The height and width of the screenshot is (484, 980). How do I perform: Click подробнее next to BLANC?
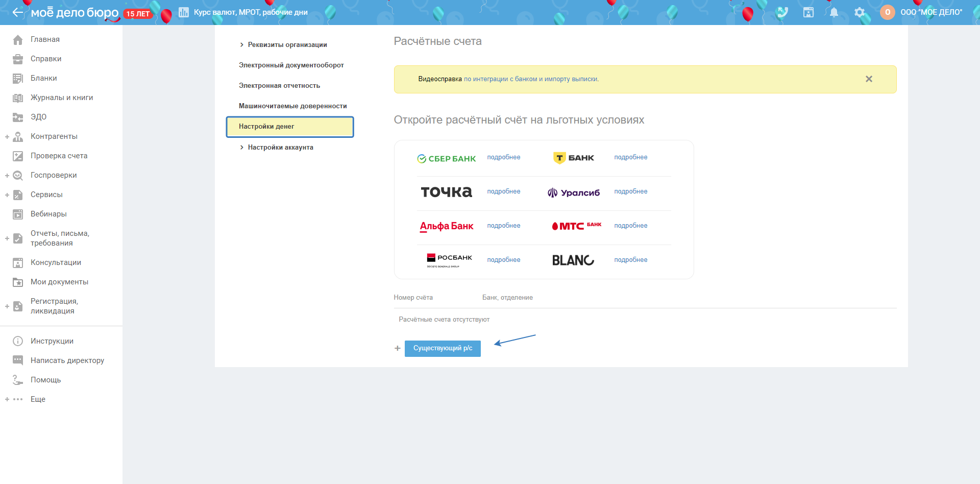tap(631, 260)
